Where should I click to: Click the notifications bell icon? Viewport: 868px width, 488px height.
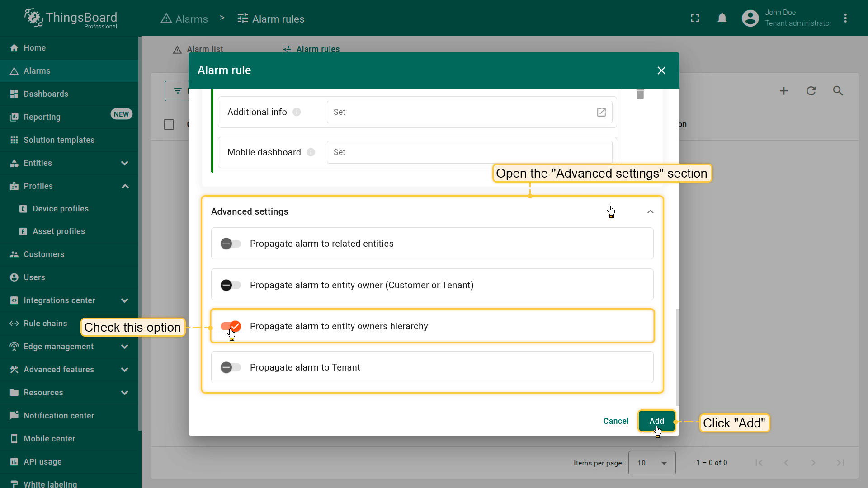pyautogui.click(x=722, y=18)
